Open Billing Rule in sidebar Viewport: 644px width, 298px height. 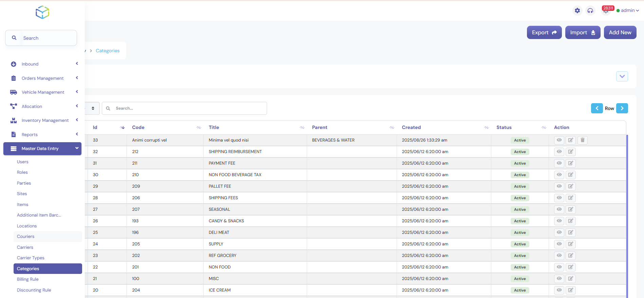[x=28, y=279]
